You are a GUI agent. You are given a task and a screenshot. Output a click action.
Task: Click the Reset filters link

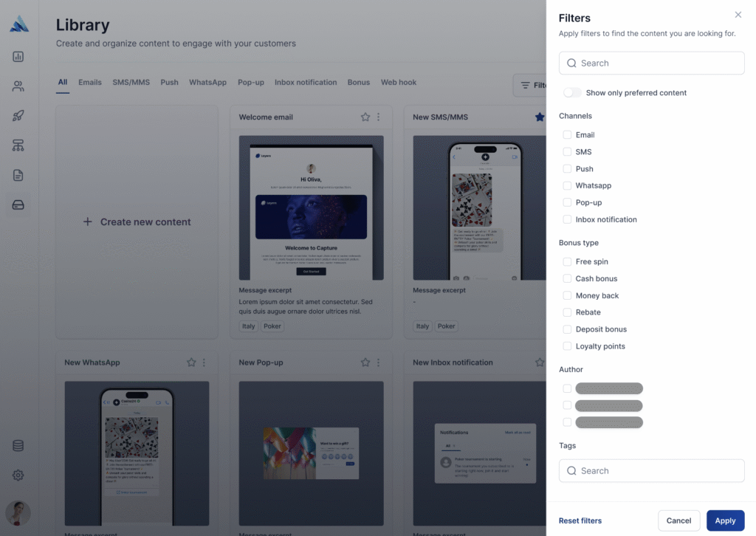coord(580,520)
